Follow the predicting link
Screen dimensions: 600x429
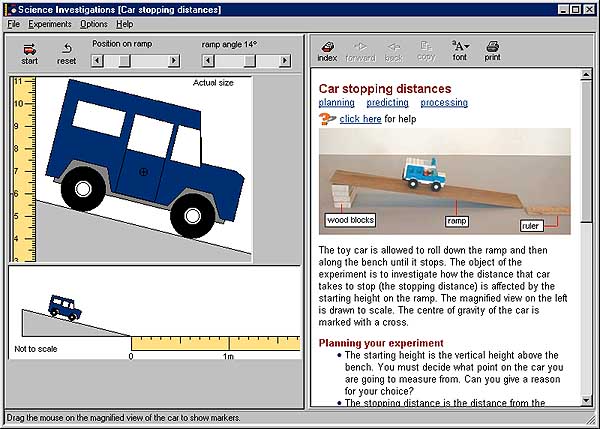point(387,103)
